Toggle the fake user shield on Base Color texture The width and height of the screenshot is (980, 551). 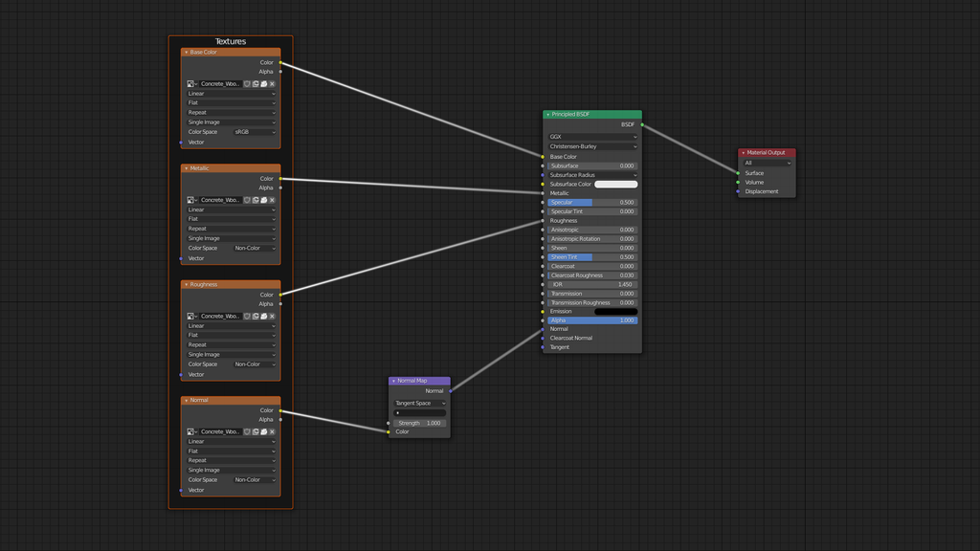247,84
